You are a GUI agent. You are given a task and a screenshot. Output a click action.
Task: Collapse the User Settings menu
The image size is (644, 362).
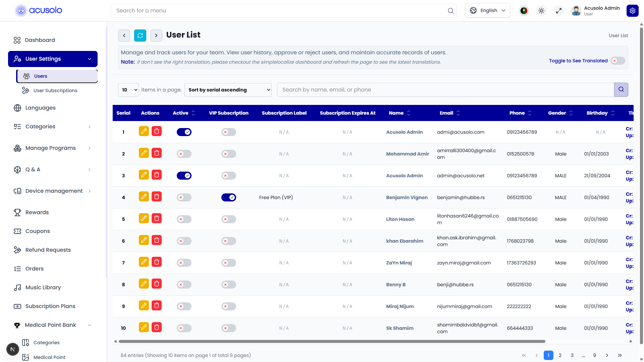coord(53,59)
